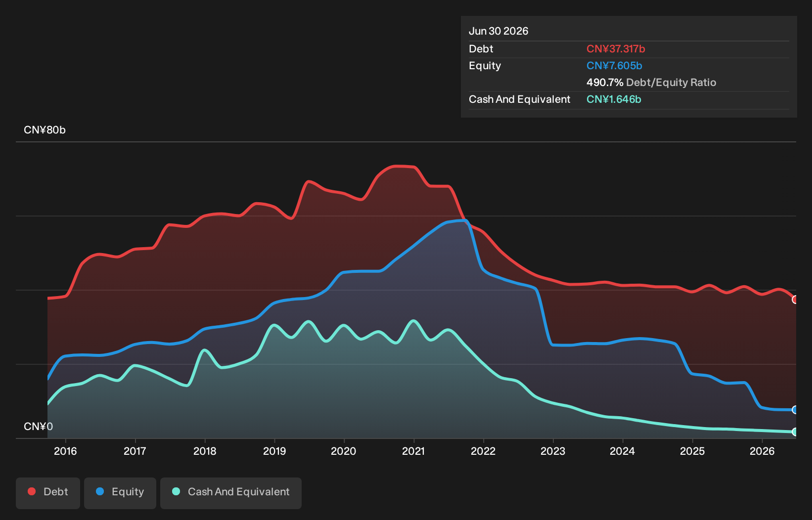
Task: Click the Debt row label in tooltip
Action: 481,49
